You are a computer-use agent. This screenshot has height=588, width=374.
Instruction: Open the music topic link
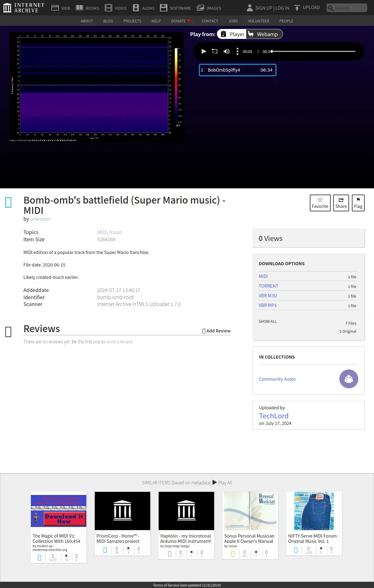coord(116,232)
